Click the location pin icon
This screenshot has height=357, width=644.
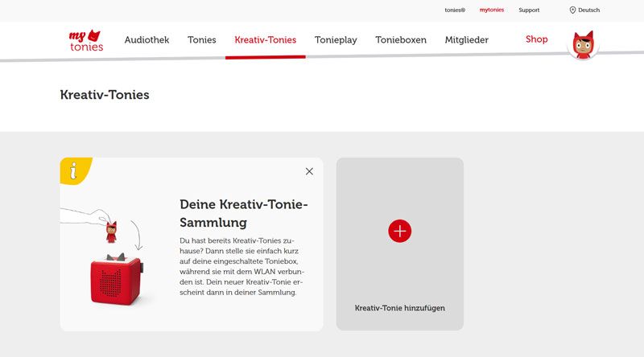pos(572,10)
